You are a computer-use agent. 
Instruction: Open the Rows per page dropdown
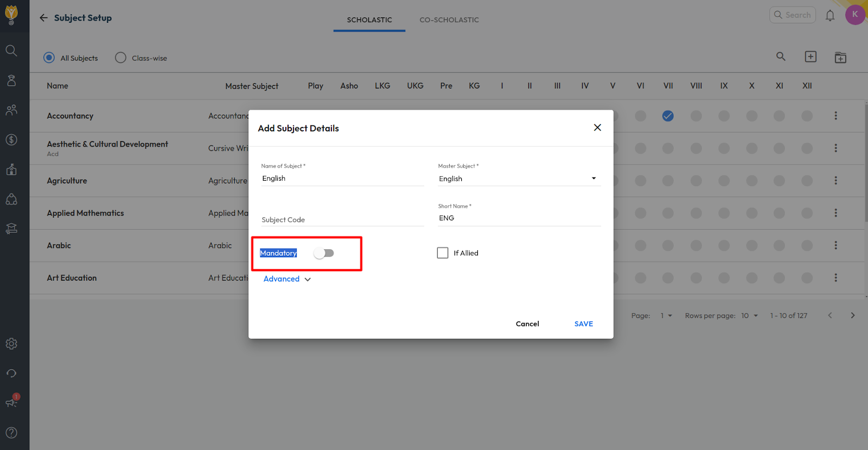[750, 316]
